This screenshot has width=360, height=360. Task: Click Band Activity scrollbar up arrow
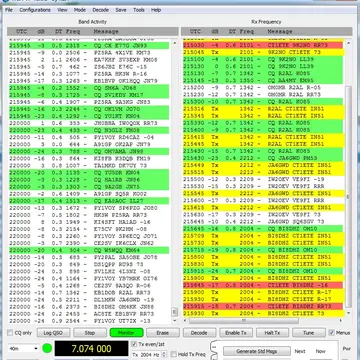click(174, 43)
